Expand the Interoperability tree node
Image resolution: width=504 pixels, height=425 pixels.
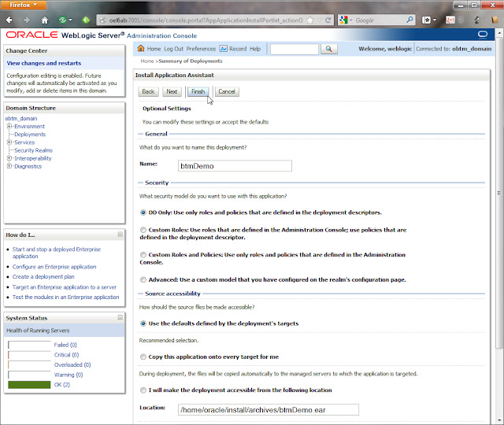(9, 158)
